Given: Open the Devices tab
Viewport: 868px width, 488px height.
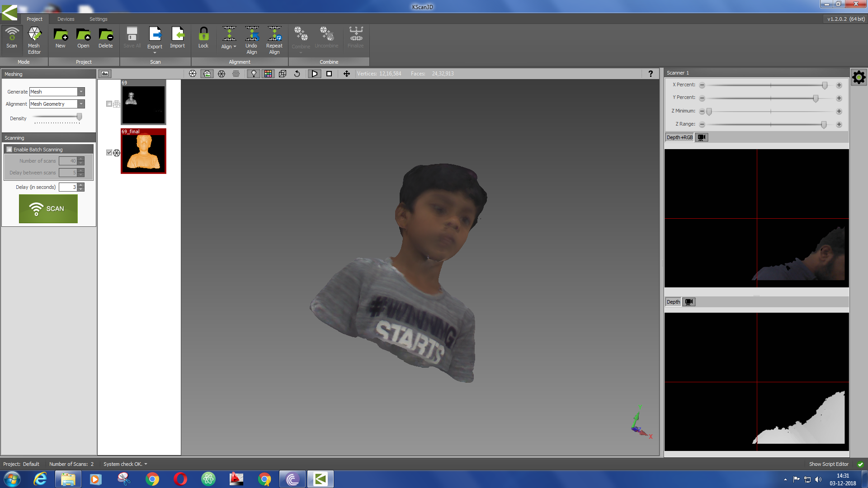Looking at the screenshot, I should point(66,19).
